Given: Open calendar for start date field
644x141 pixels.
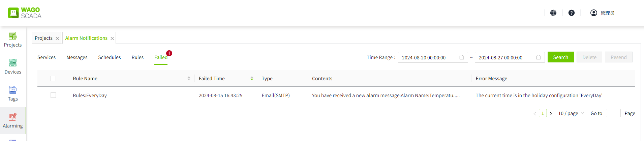Looking at the screenshot, I should click(x=462, y=58).
